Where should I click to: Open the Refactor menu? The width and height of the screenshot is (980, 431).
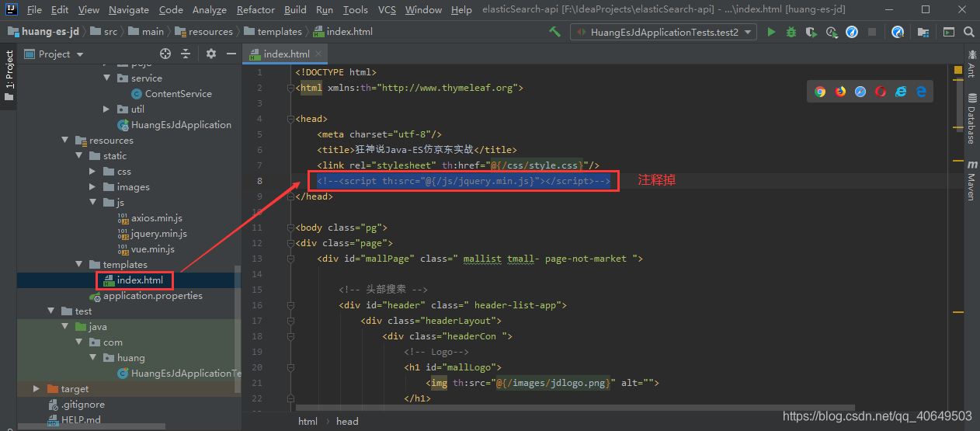255,9
